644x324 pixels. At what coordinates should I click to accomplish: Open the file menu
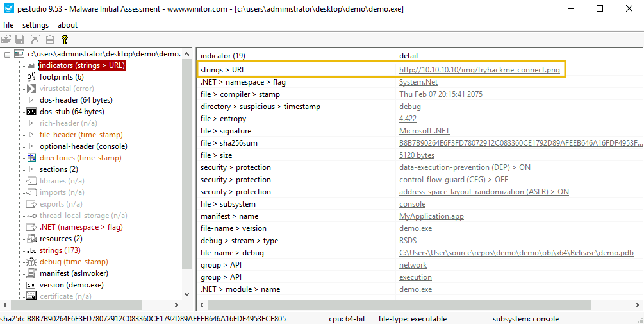tap(8, 25)
